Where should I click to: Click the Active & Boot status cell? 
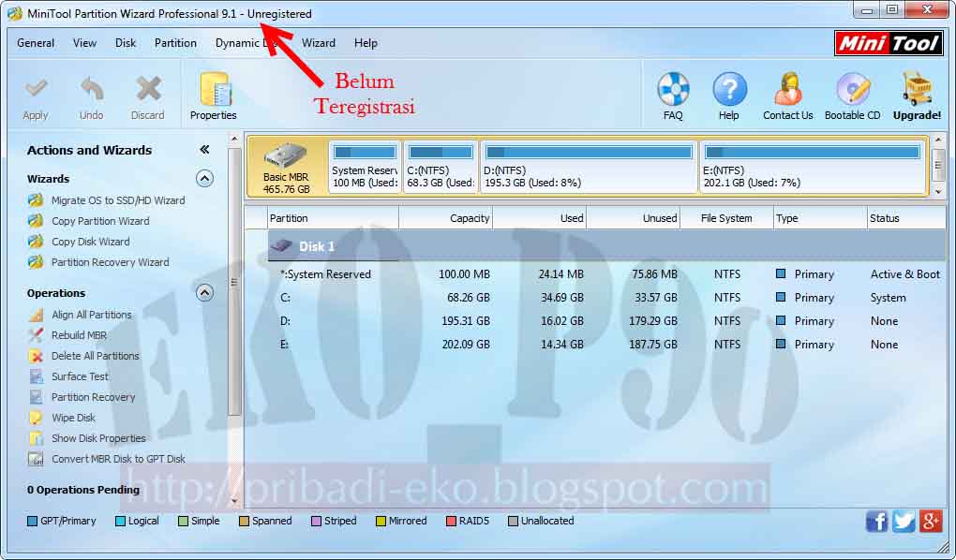coord(905,274)
